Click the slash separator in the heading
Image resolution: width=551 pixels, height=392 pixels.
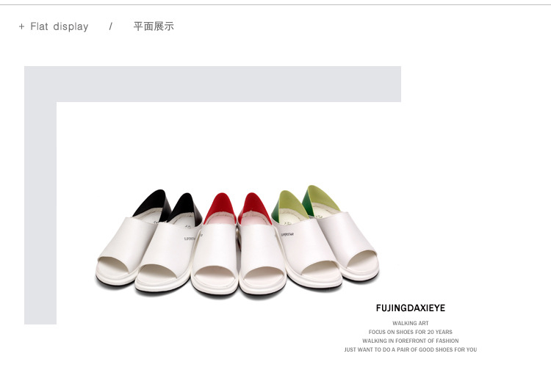coord(111,26)
